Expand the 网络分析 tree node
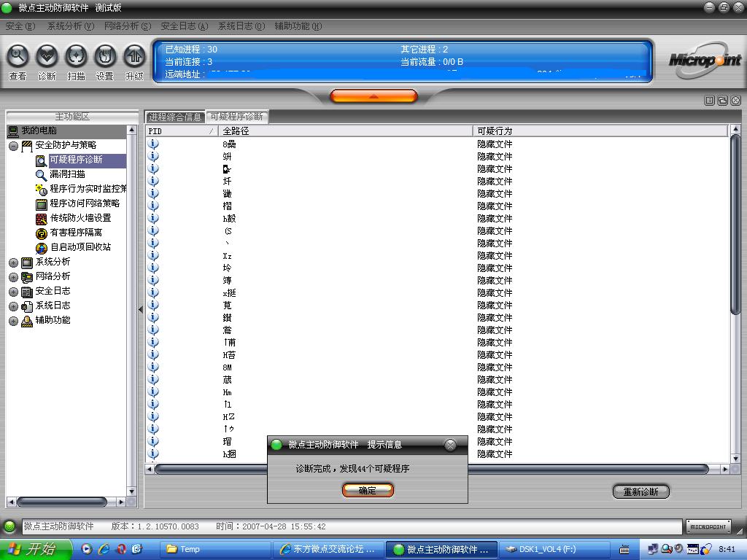 click(13, 277)
